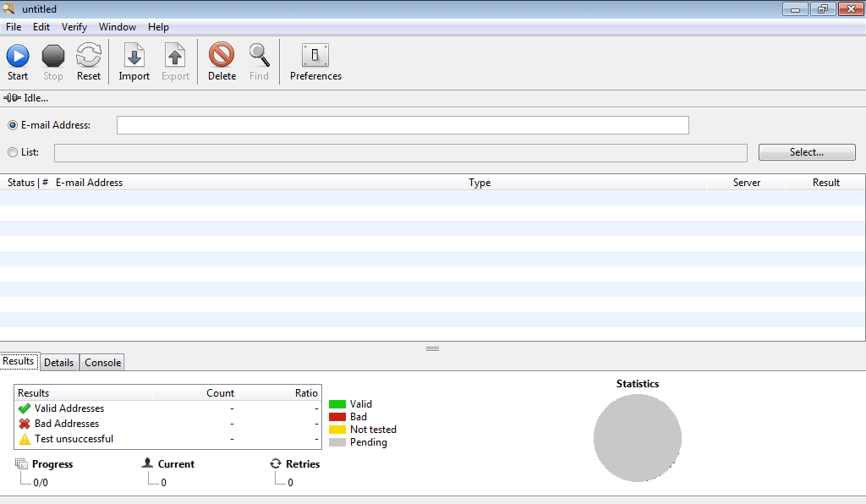This screenshot has height=504, width=866.
Task: Click the Results column header in summary table
Action: point(33,393)
